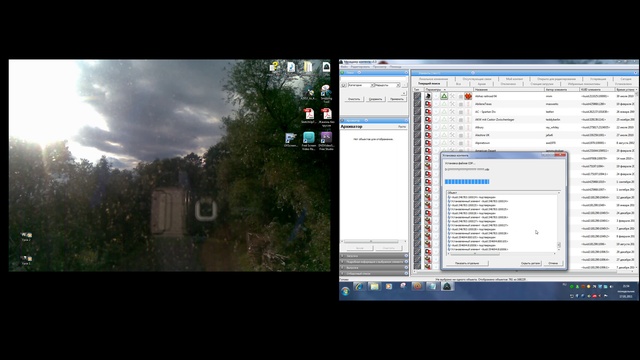This screenshot has width=640, height=360.
Task: Select the American Desert row
Action: tap(524, 151)
